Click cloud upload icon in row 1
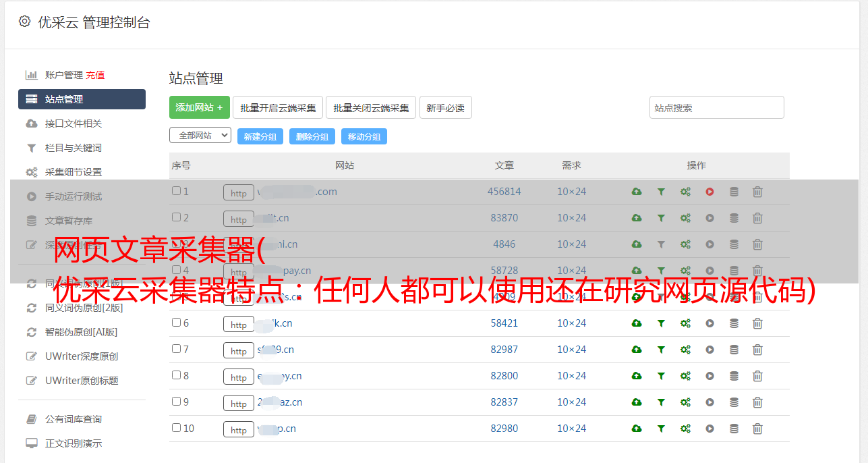 pos(637,192)
